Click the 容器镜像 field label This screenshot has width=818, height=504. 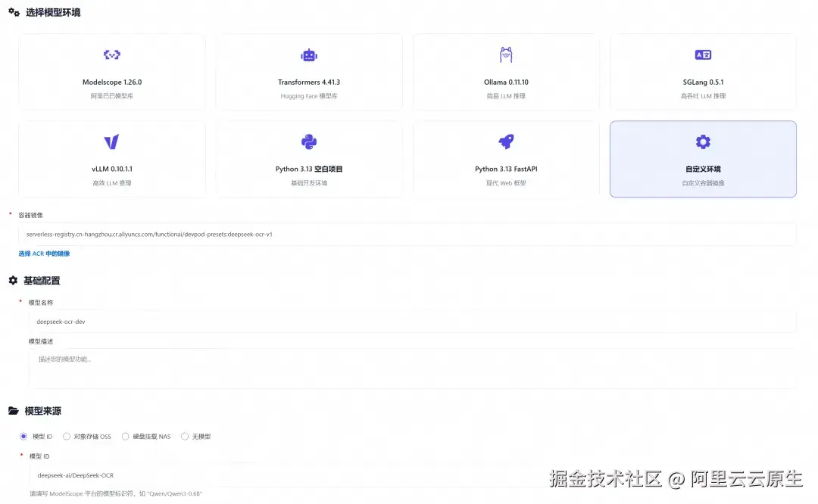point(31,215)
